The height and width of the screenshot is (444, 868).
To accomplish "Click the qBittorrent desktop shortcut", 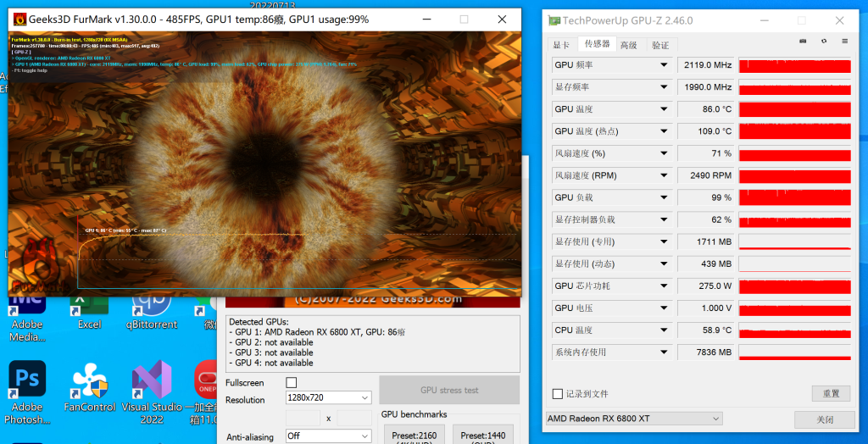I will tap(152, 306).
